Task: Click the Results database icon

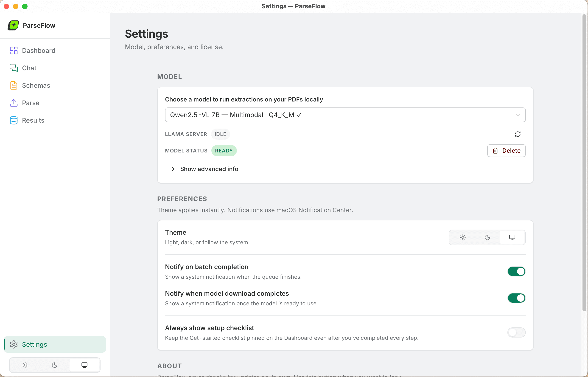Action: click(14, 120)
